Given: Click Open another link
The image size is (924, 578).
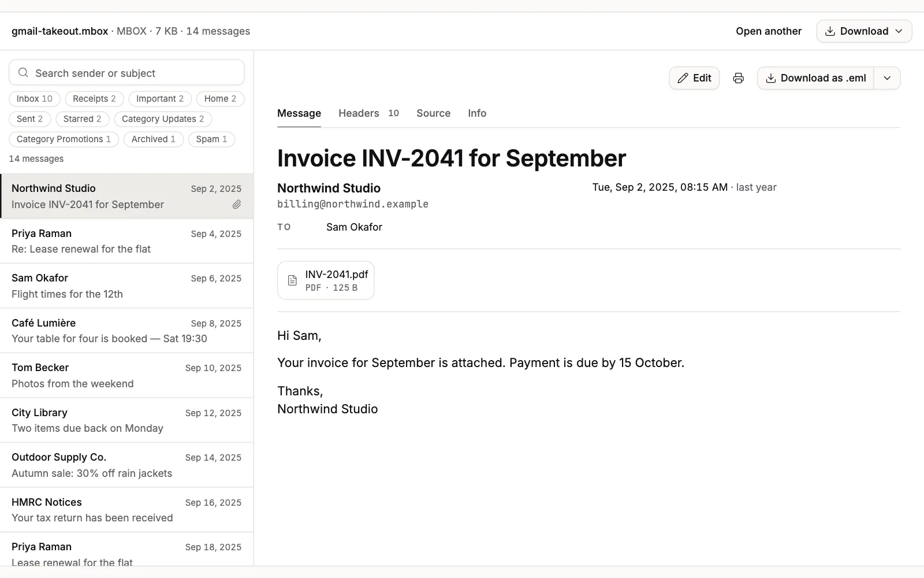Looking at the screenshot, I should click(769, 31).
